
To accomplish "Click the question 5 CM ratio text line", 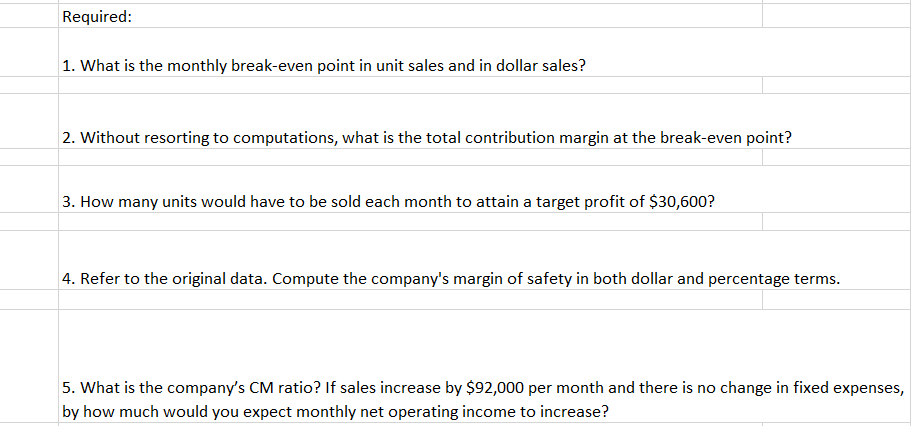I will point(480,387).
